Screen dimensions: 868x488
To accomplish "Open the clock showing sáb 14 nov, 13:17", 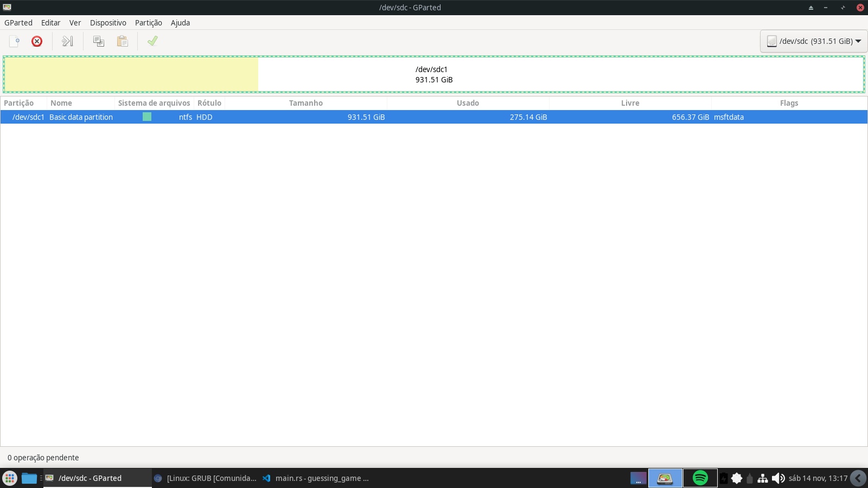I will [818, 478].
